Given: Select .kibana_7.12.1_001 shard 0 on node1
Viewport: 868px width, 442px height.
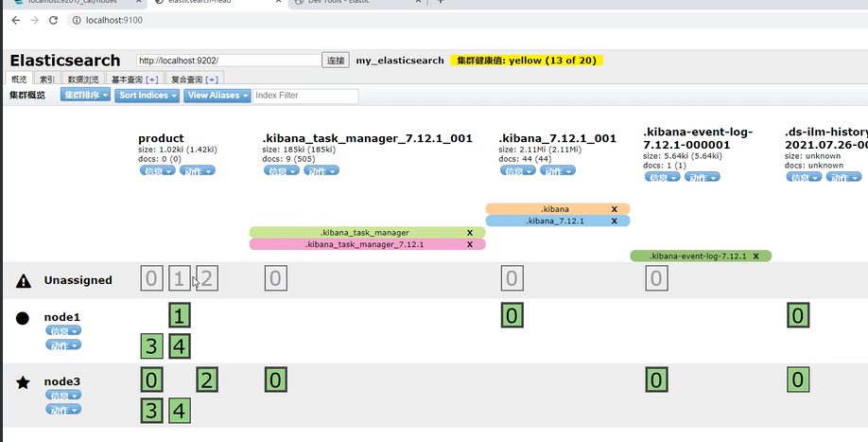Looking at the screenshot, I should 512,315.
